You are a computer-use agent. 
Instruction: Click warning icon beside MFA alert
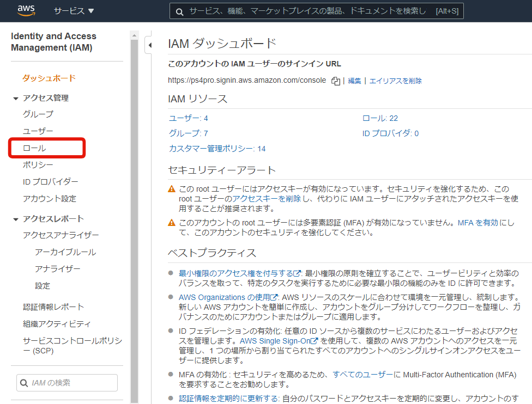172,223
